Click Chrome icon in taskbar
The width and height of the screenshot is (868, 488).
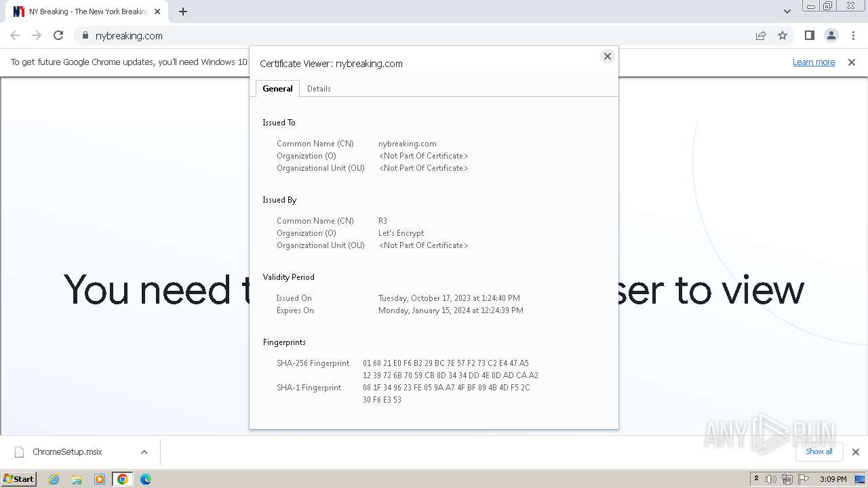[123, 479]
